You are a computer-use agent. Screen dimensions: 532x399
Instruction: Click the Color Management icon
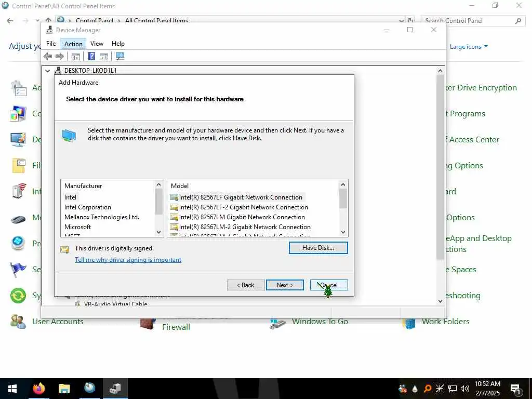coord(18,114)
